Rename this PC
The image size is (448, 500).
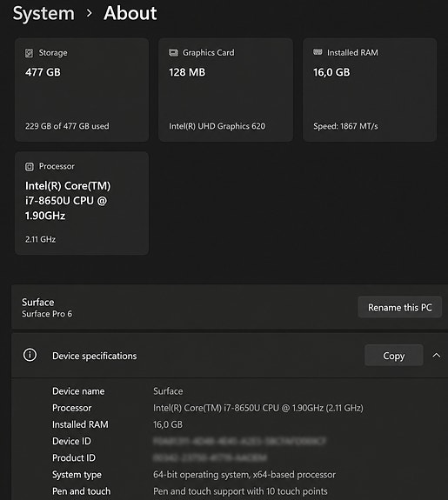point(400,308)
